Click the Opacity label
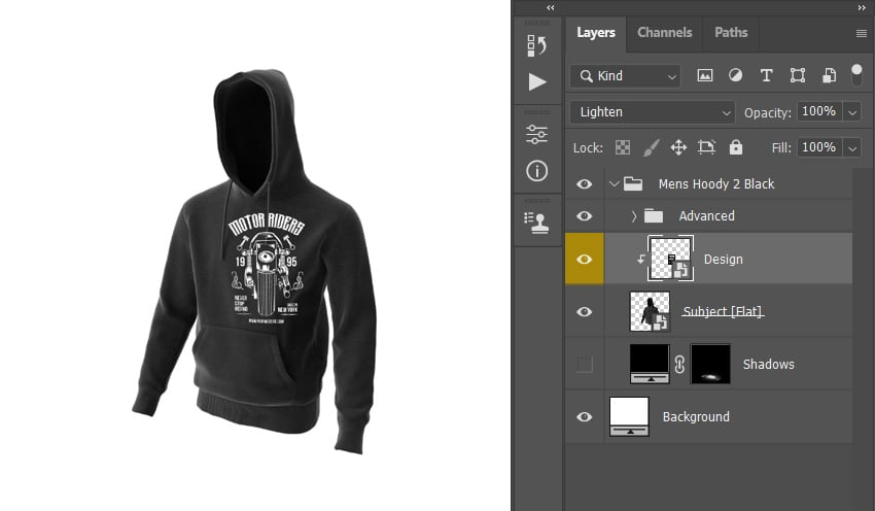 click(x=767, y=113)
